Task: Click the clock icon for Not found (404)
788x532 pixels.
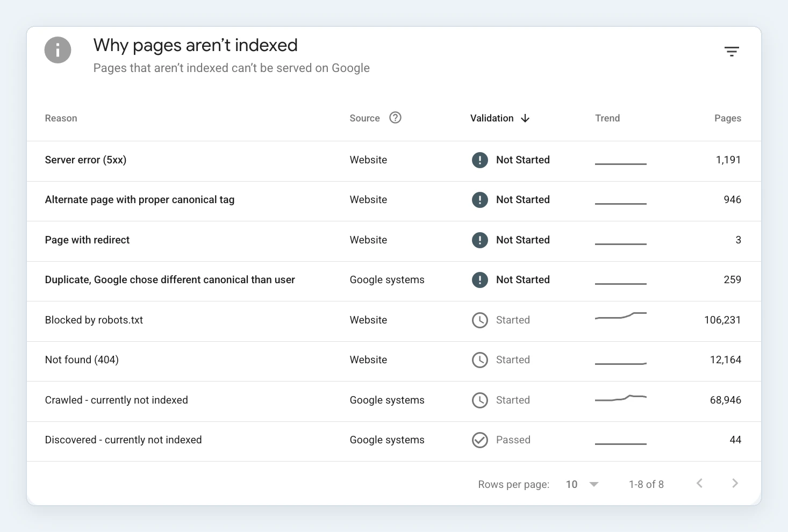Action: [x=479, y=360]
